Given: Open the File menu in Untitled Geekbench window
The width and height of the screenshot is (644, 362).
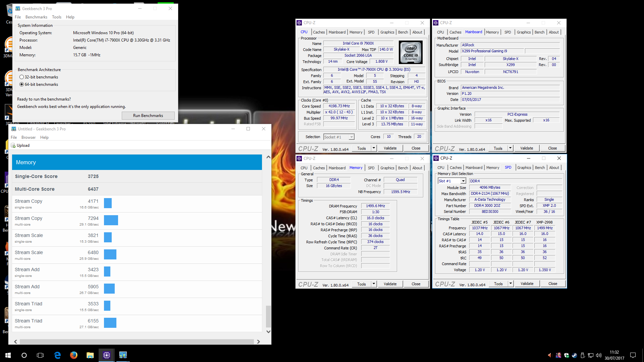Looking at the screenshot, I should click(14, 137).
